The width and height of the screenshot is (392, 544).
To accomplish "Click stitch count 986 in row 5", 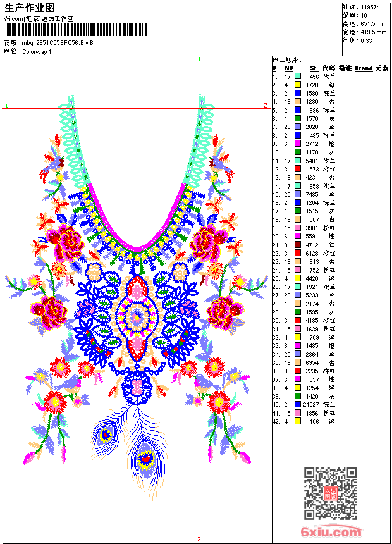I will (314, 110).
